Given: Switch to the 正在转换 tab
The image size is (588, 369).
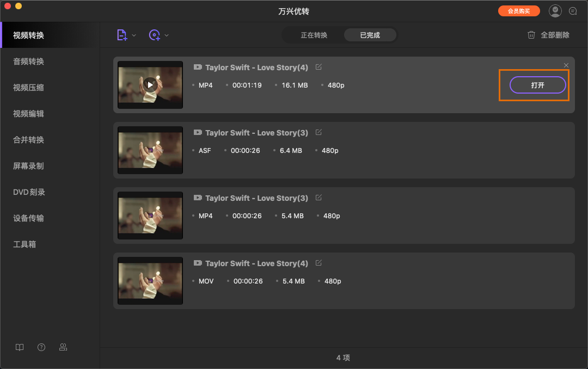Looking at the screenshot, I should click(314, 35).
